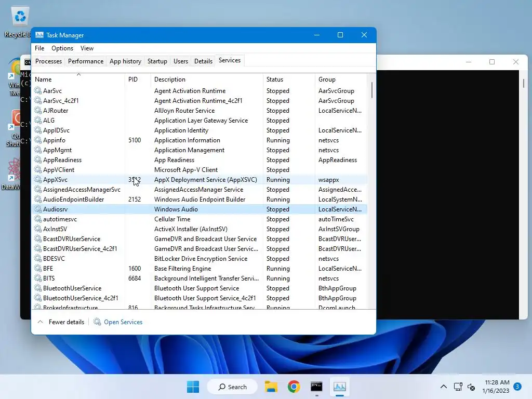Click the gear icon beside autotimesvc service
The height and width of the screenshot is (399, 532).
point(37,219)
